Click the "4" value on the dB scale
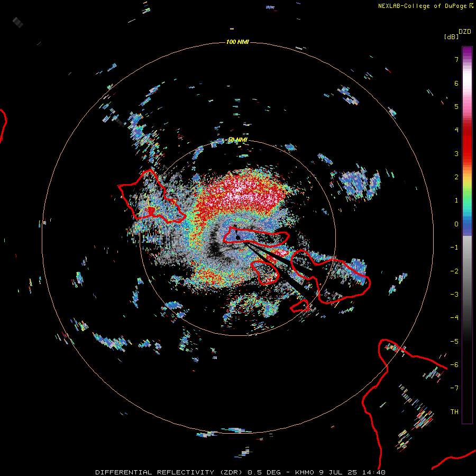The image size is (476, 476). click(x=456, y=130)
